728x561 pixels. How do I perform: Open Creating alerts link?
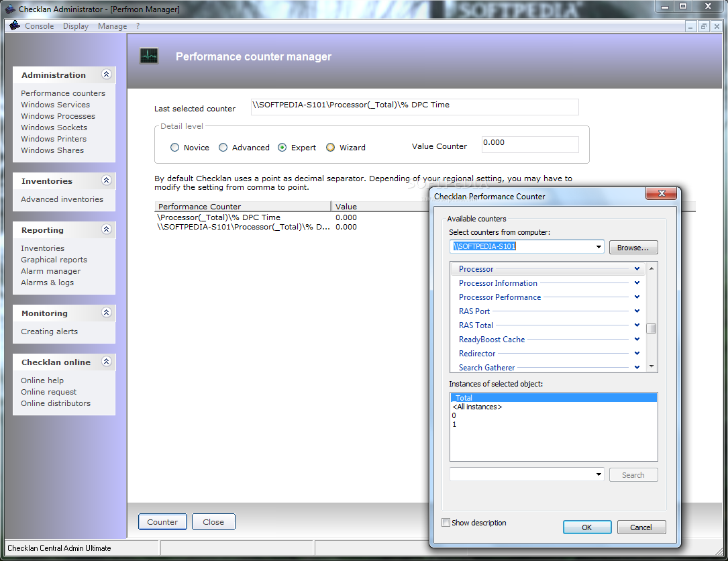[49, 331]
